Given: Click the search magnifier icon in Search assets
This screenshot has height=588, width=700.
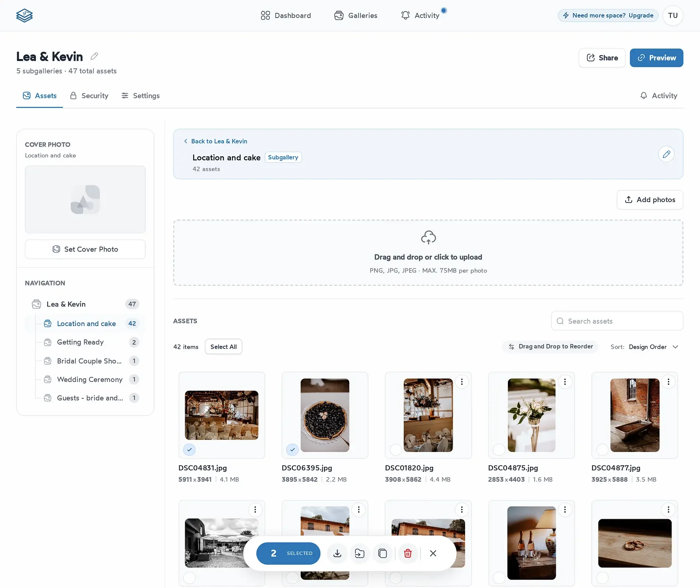Looking at the screenshot, I should (x=560, y=321).
